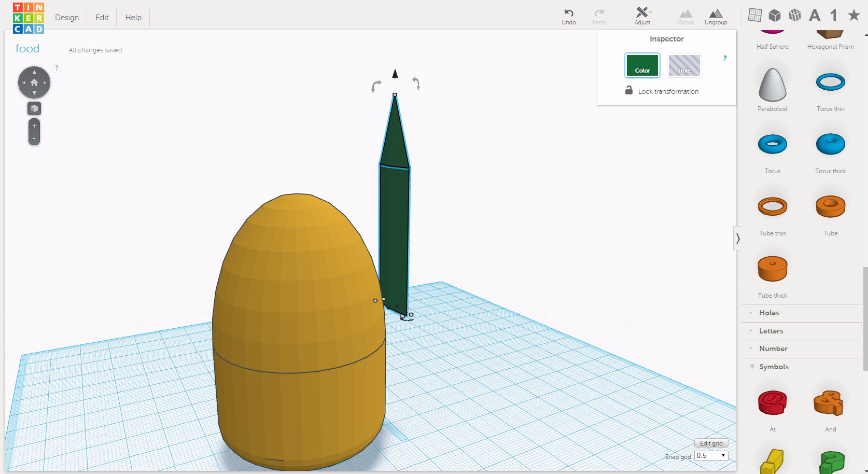Set shape to Hole in Inspector
868x474 pixels.
(684, 65)
